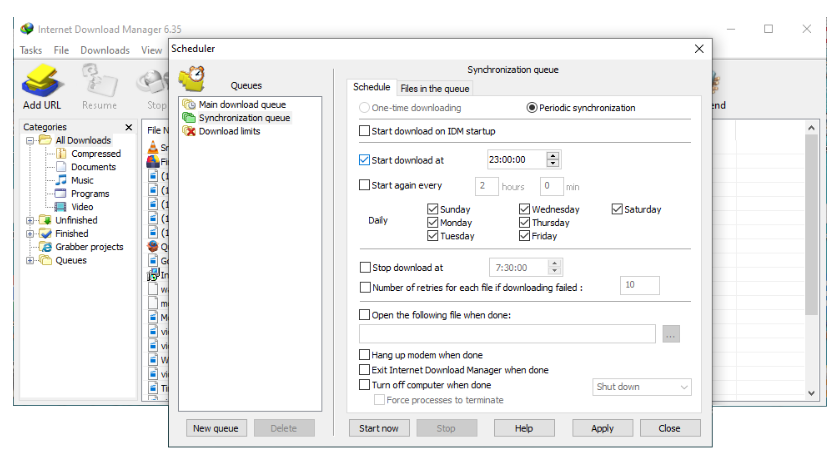This screenshot has width=827, height=465.
Task: Select Synchronization queue in the queues list
Action: tap(244, 117)
